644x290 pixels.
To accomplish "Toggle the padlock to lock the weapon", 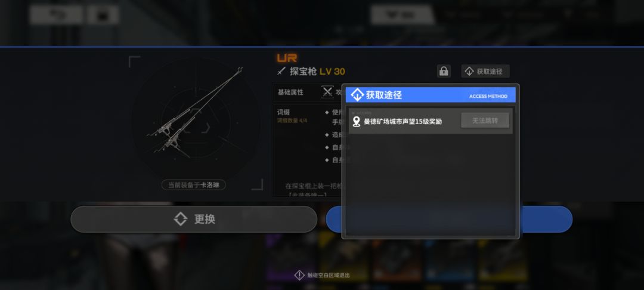I will point(444,71).
